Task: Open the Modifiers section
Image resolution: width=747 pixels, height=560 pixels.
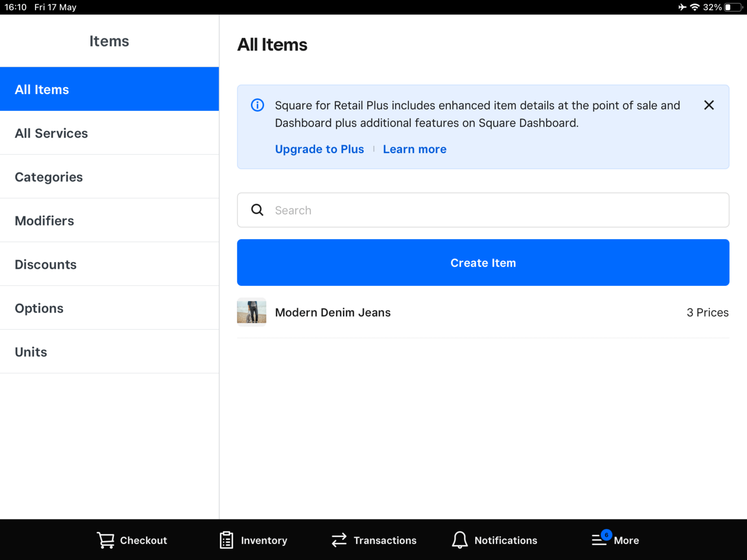Action: [109, 221]
